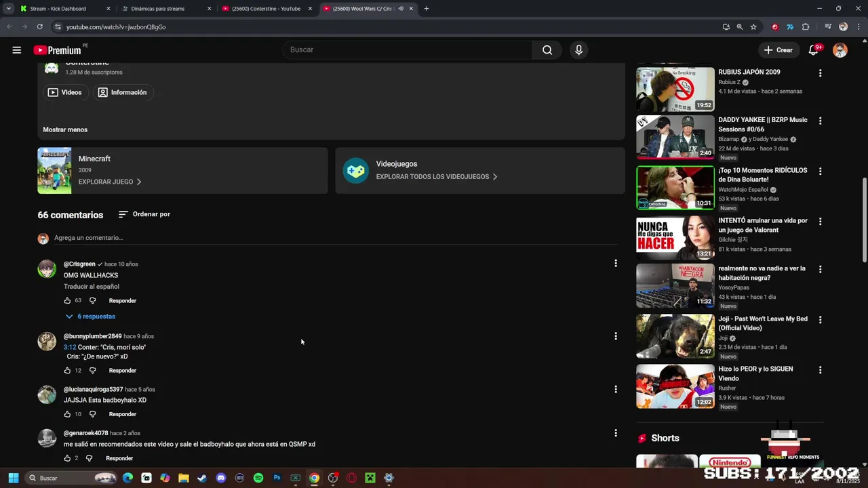The image size is (868, 488).
Task: Open channel Videos button
Action: click(65, 93)
